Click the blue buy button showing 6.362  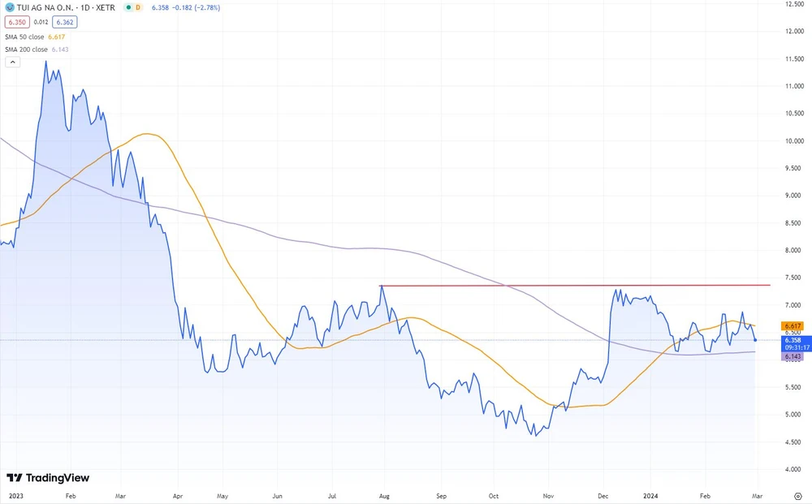(63, 22)
